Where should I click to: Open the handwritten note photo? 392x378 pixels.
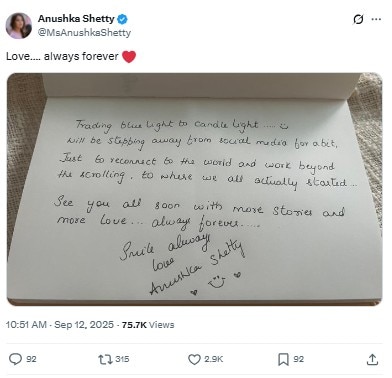[x=194, y=189]
